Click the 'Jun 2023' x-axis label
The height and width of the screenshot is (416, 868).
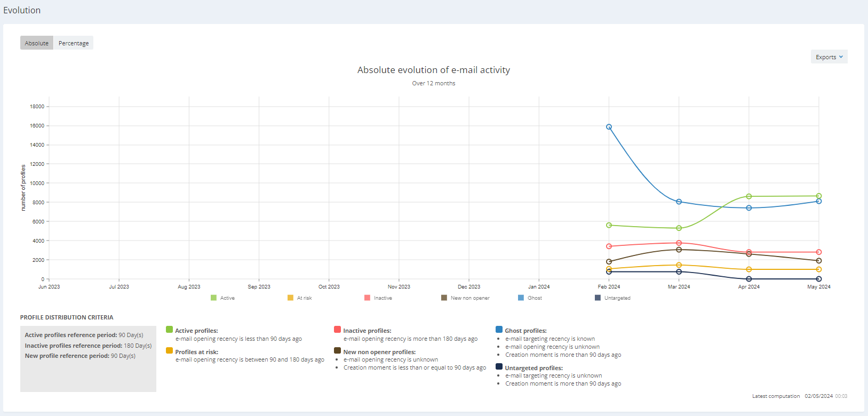click(49, 286)
